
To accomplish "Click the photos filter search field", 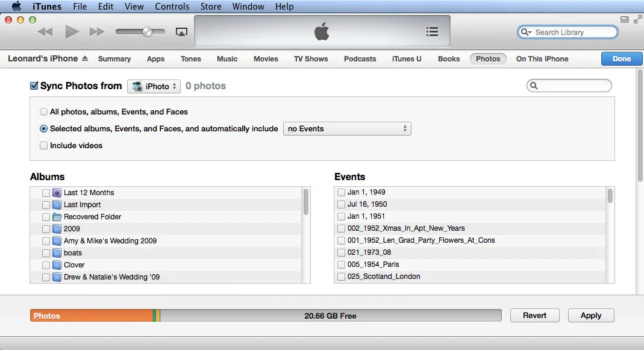I will click(x=569, y=86).
